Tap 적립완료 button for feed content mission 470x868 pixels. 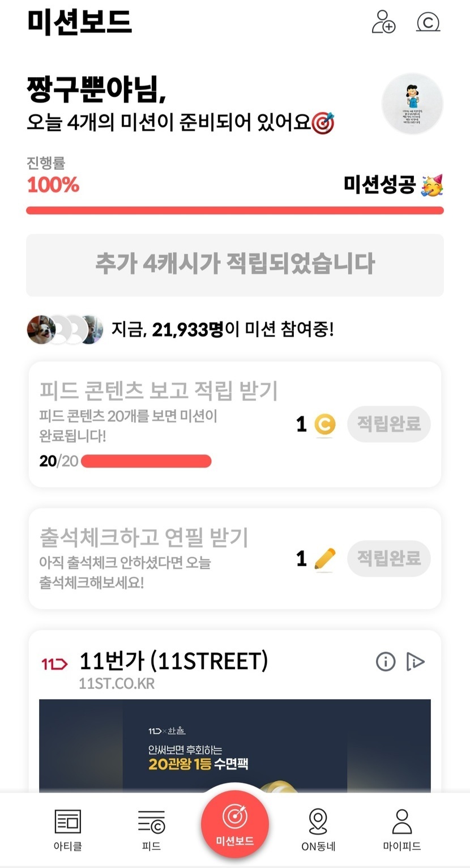coord(389,424)
